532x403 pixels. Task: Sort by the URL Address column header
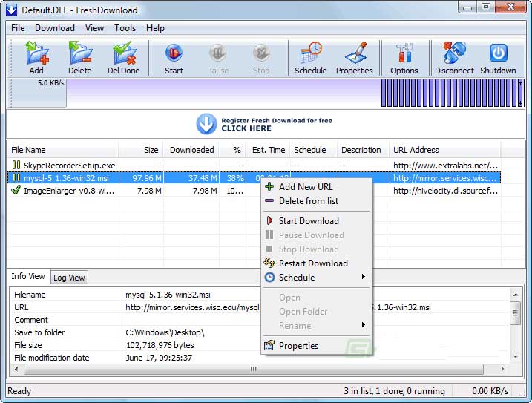click(x=444, y=150)
